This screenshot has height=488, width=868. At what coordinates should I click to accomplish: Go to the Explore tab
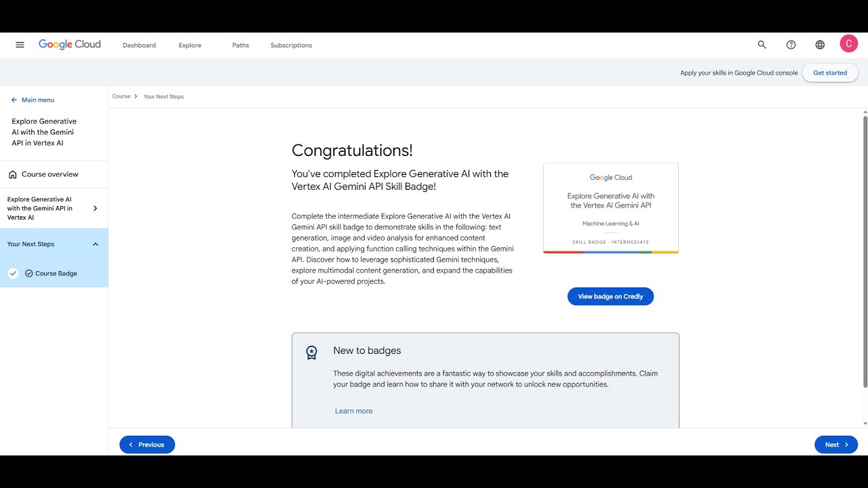coord(190,45)
